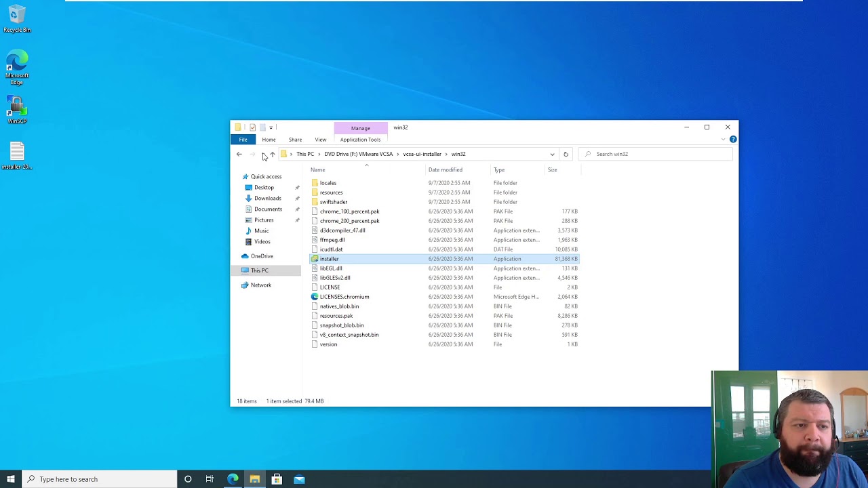This screenshot has width=868, height=488.
Task: Open the resources folder
Action: [445, 192]
